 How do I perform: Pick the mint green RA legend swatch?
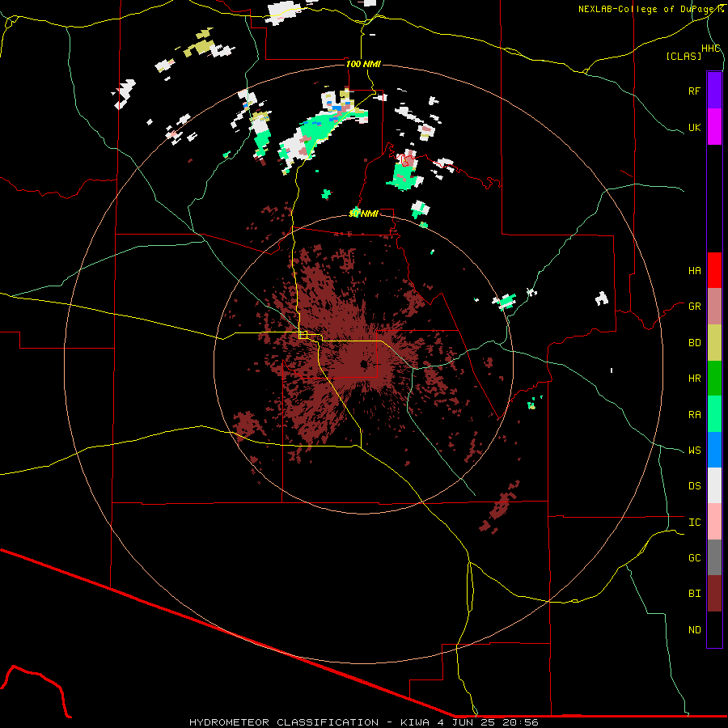coord(714,414)
